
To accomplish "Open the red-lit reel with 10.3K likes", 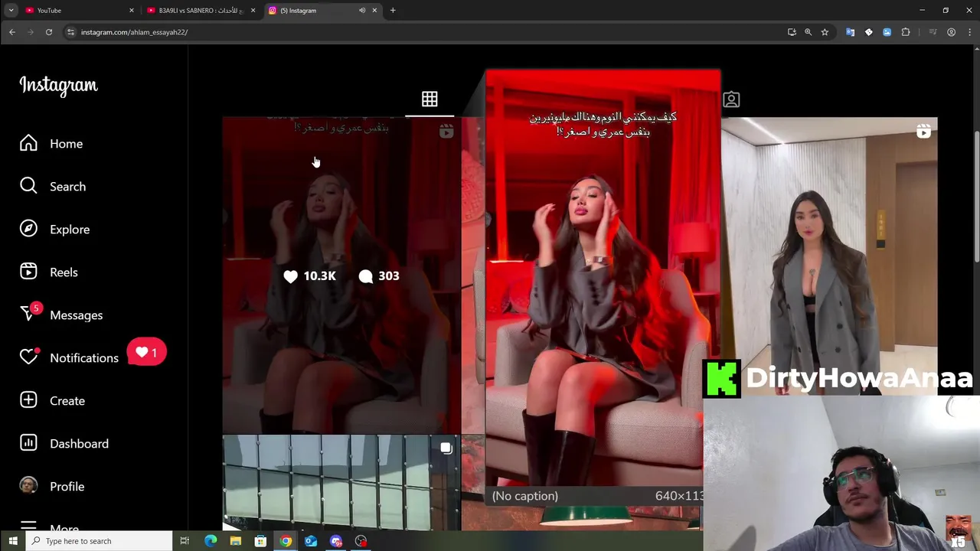I will 341,275.
